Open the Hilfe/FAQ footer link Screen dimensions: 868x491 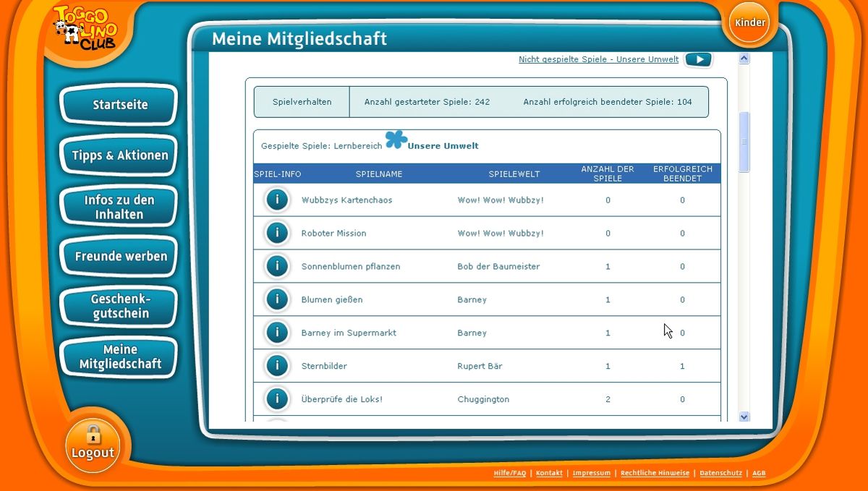pos(509,474)
